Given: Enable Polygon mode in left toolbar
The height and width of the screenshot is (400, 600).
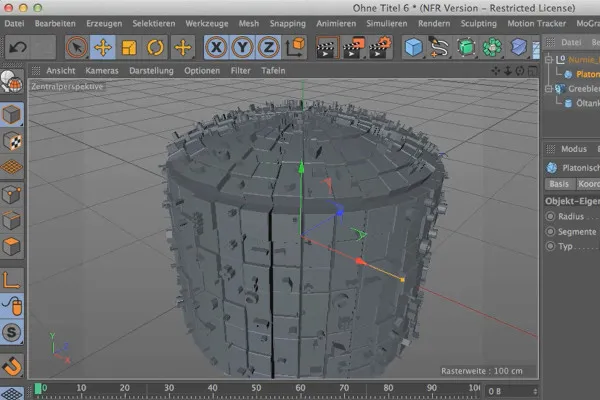Looking at the screenshot, I should tap(13, 245).
